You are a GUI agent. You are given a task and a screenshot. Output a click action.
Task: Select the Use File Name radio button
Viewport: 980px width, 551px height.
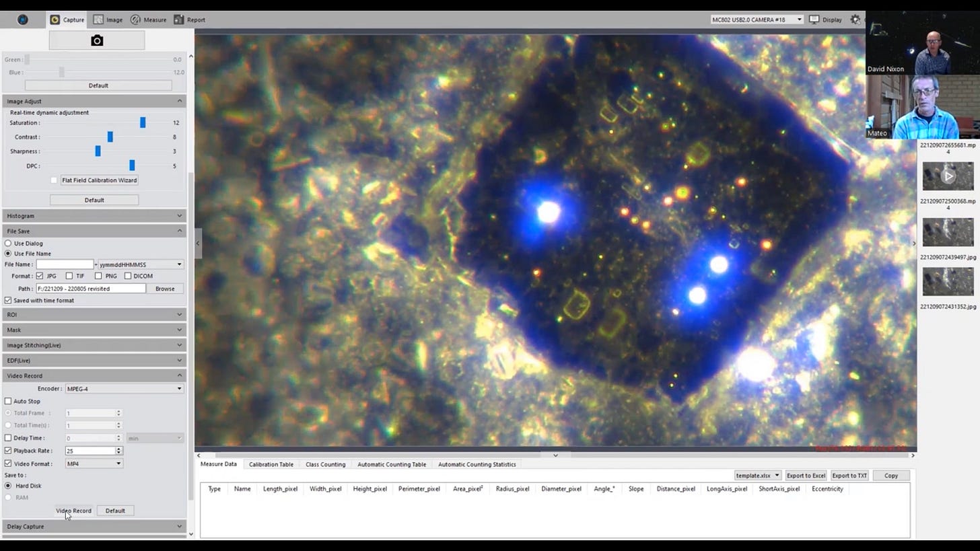[8, 254]
